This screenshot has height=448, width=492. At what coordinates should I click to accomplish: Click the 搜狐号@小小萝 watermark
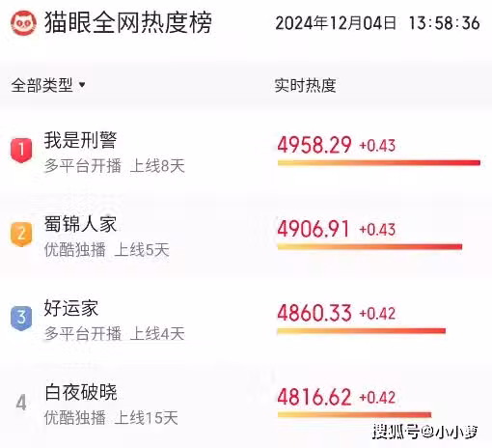coord(425,432)
